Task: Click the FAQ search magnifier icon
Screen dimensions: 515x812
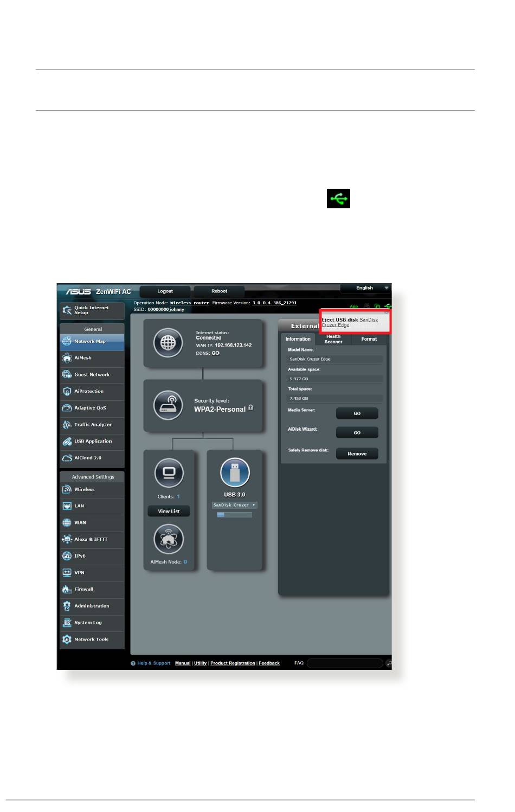Action: pos(388,663)
